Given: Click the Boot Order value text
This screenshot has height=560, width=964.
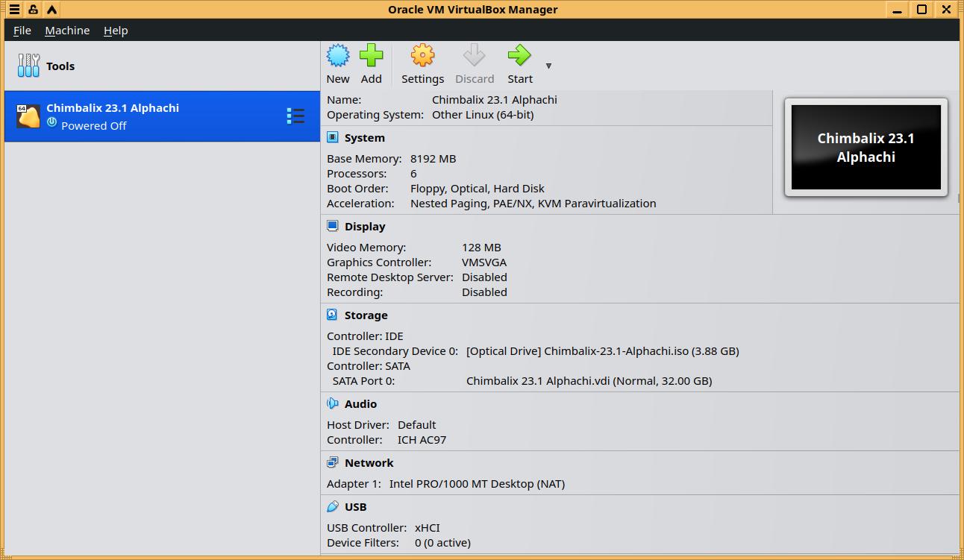Looking at the screenshot, I should click(x=478, y=189).
